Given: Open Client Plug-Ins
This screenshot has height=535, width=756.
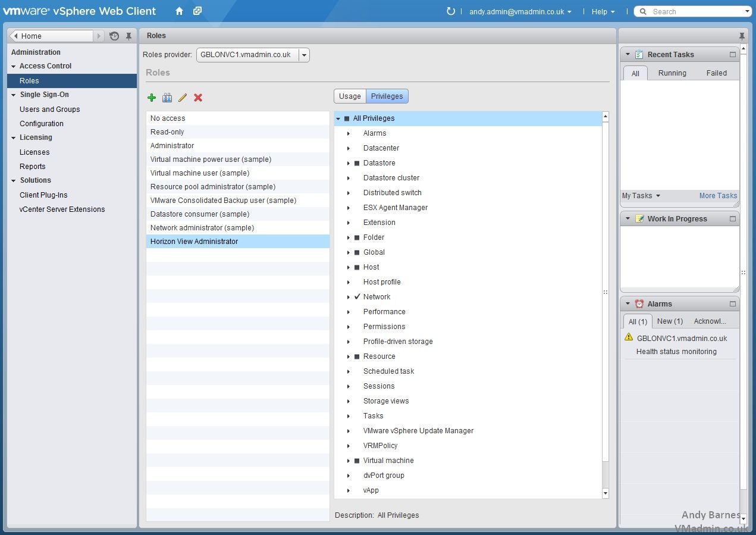Looking at the screenshot, I should [x=43, y=195].
